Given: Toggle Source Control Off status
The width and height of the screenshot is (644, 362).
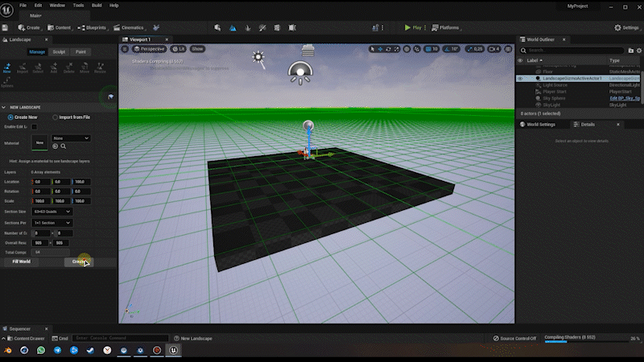Looking at the screenshot, I should (x=514, y=339).
